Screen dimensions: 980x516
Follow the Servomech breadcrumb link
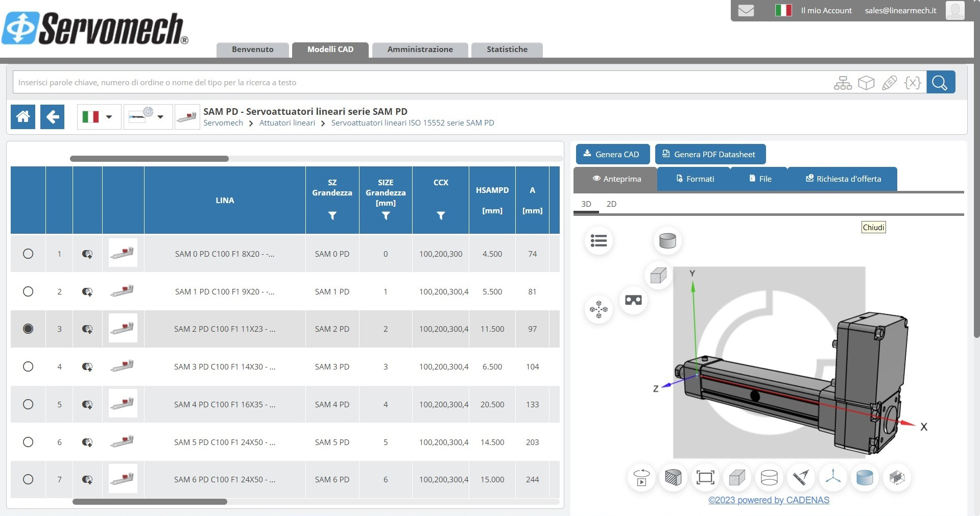pos(223,123)
